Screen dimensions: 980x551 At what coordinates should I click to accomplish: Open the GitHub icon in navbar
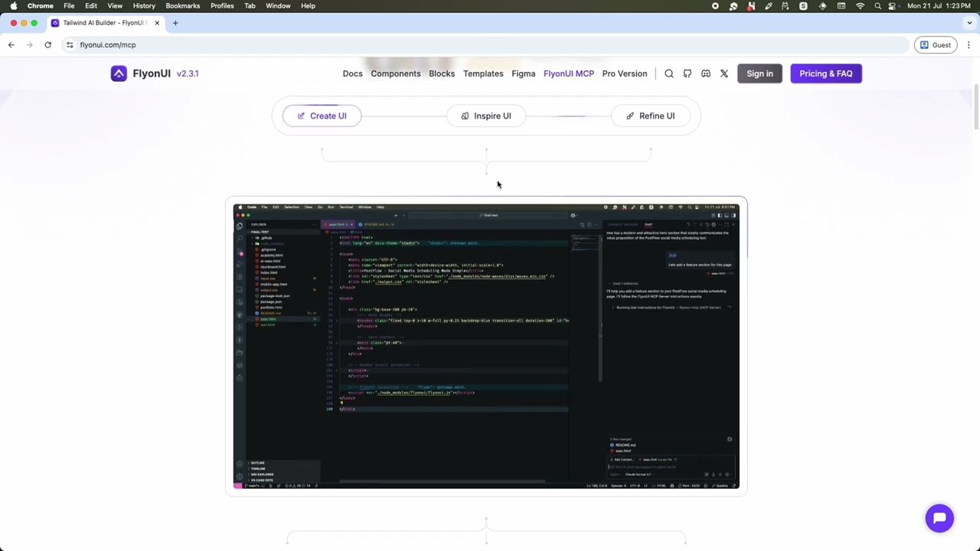[x=688, y=73]
